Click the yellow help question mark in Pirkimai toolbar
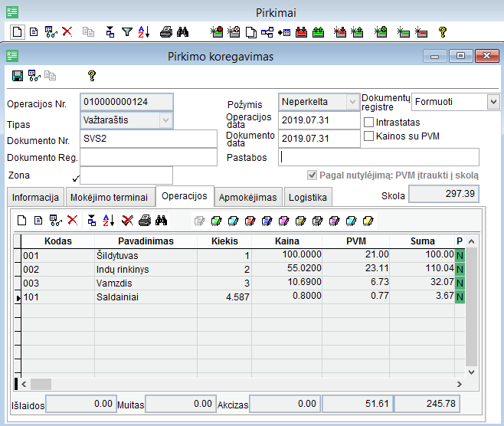The height and width of the screenshot is (426, 504). [442, 32]
